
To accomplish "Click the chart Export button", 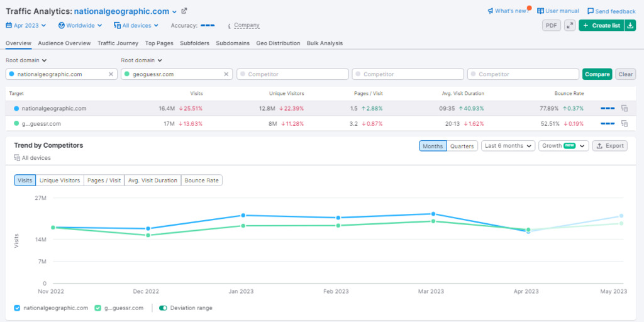I will (610, 146).
